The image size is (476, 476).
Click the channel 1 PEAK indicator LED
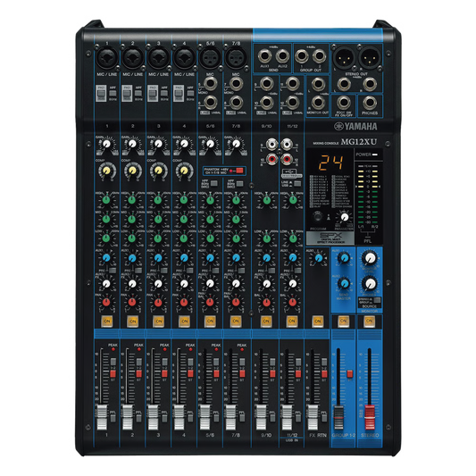coord(113,349)
